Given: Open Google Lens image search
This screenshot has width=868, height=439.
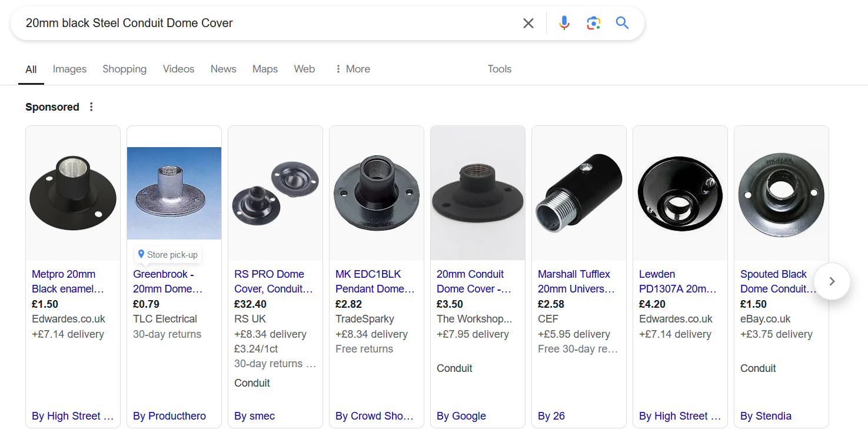Looking at the screenshot, I should pyautogui.click(x=593, y=24).
